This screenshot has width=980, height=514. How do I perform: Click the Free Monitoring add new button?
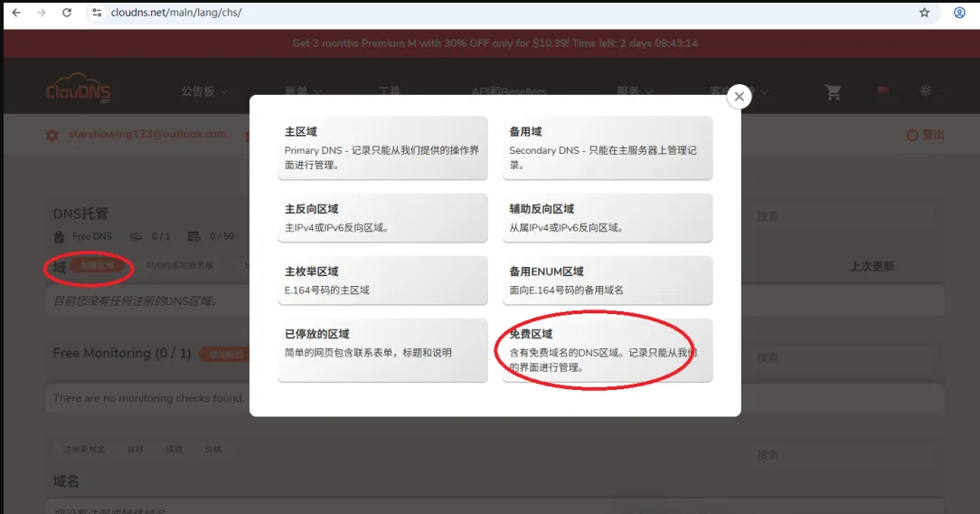tap(225, 355)
